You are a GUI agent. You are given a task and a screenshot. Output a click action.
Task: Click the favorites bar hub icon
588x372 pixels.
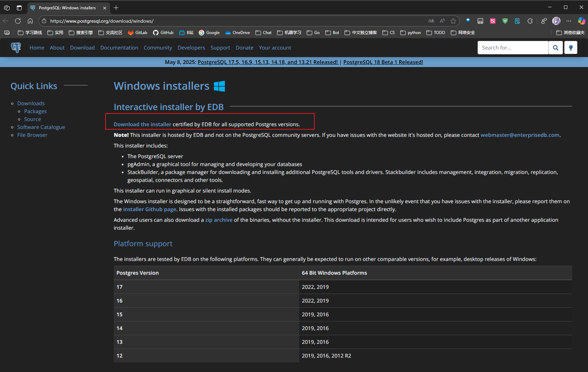click(7, 33)
